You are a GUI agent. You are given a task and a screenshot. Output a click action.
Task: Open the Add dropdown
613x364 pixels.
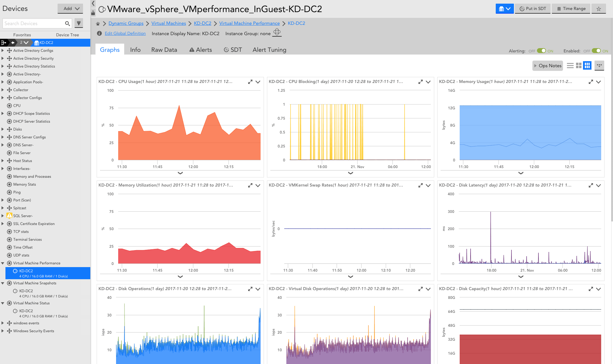point(70,8)
